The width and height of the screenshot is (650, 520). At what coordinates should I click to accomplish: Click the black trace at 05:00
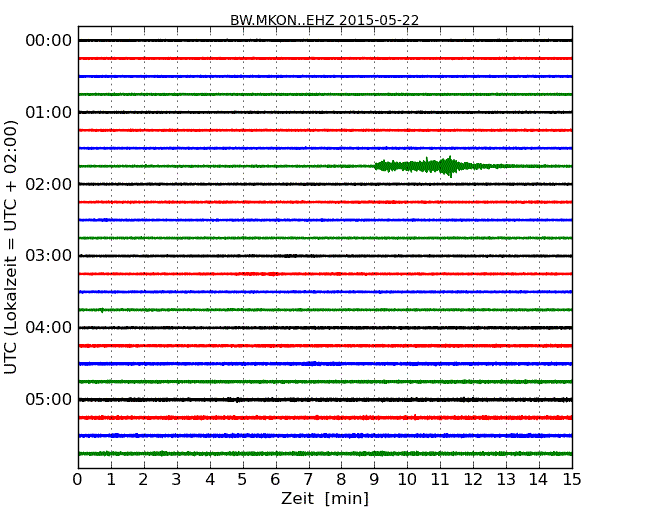click(x=325, y=400)
